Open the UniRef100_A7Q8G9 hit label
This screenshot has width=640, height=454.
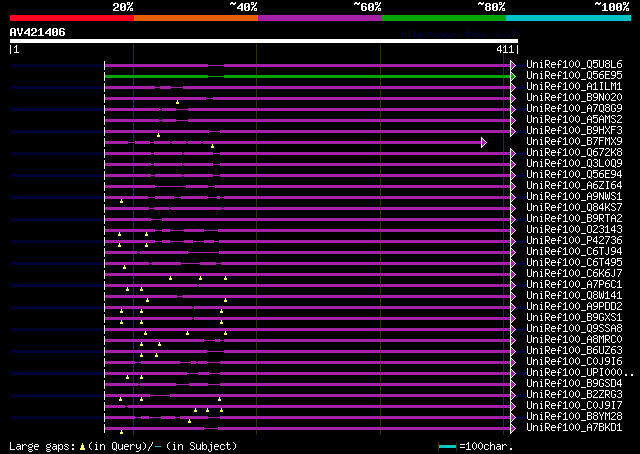coord(574,108)
